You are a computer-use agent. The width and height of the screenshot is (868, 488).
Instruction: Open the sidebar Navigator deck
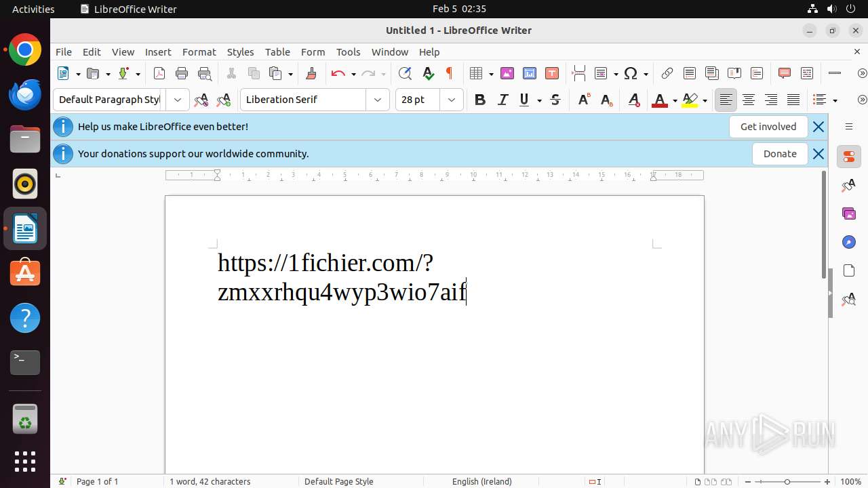[x=849, y=242]
